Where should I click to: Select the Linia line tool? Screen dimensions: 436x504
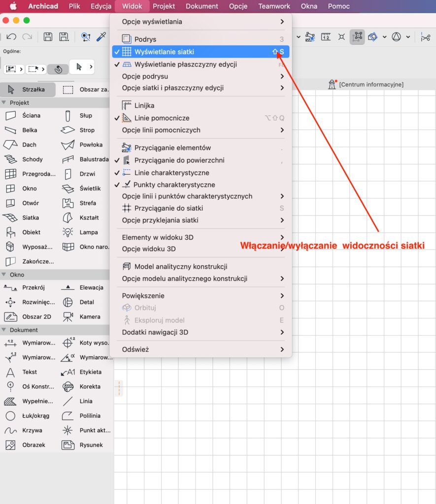[79, 401]
